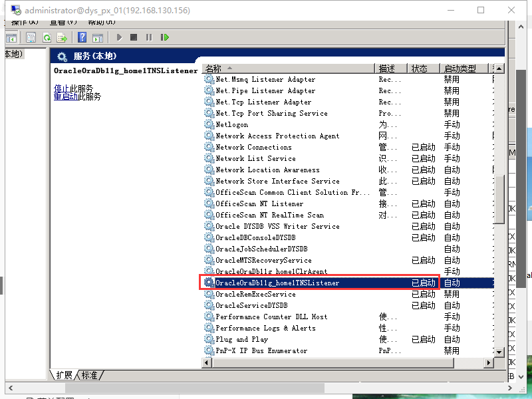
Task: Click the Start Service play icon
Action: 119,38
